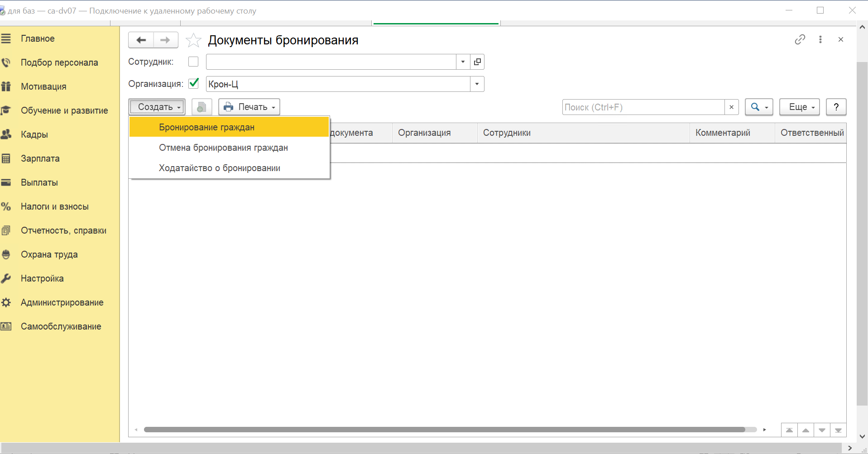Click the Еще button

pos(799,107)
